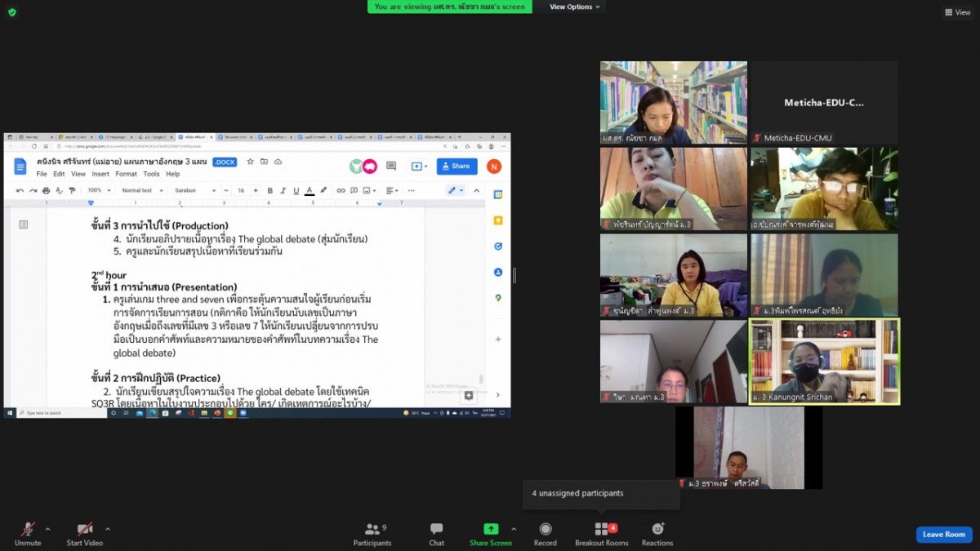Click the Undo icon in Docs toolbar
The height and width of the screenshot is (551, 980).
pyautogui.click(x=20, y=190)
